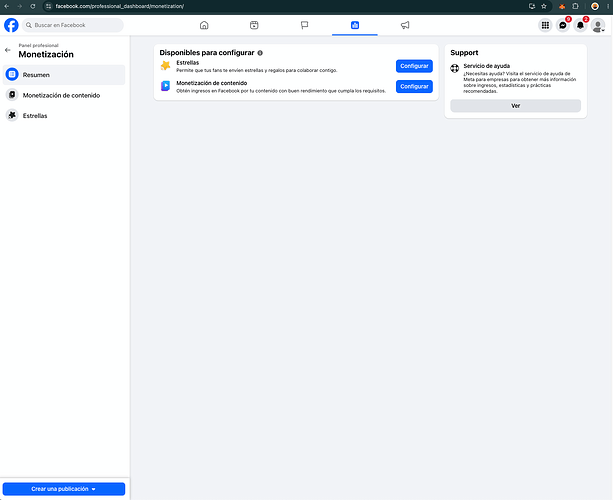Open Estrellas sidebar item
This screenshot has width=613, height=500.
[x=64, y=115]
